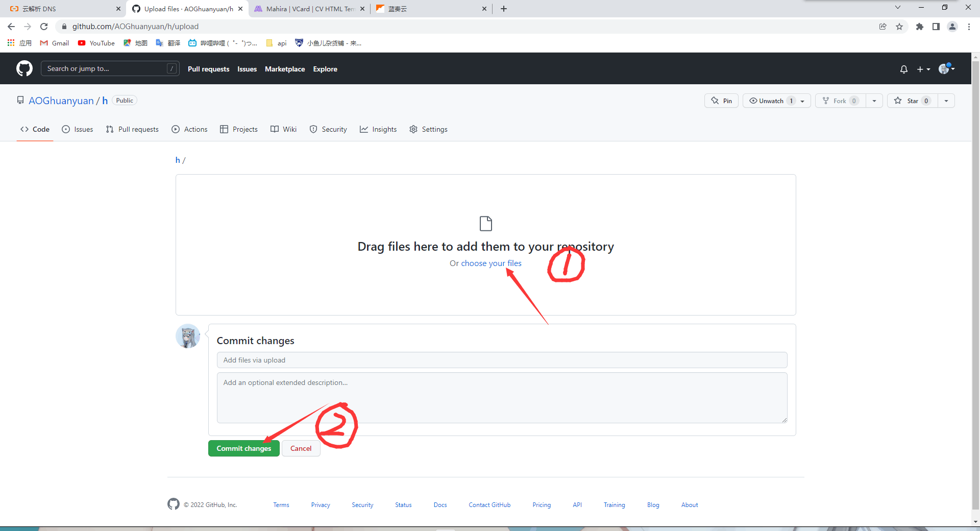
Task: Click the browser extensions puzzle icon
Action: click(920, 27)
